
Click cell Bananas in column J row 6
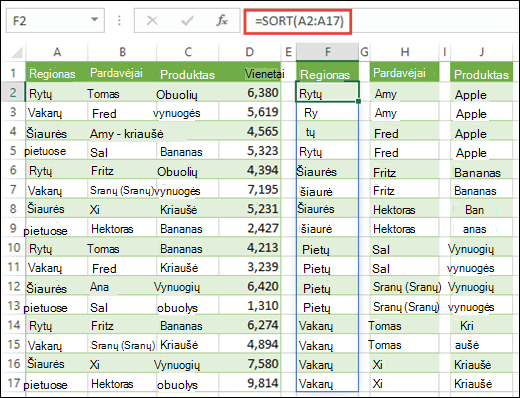[x=482, y=170]
